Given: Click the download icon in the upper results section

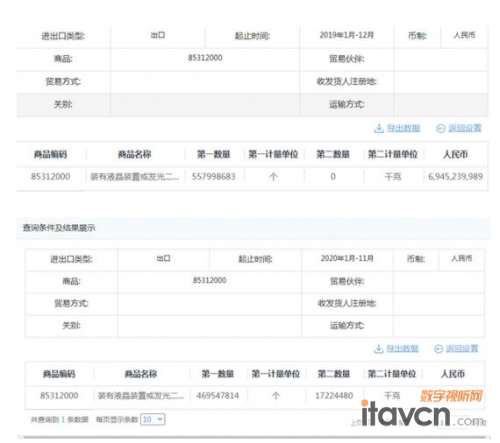Looking at the screenshot, I should coord(379,128).
